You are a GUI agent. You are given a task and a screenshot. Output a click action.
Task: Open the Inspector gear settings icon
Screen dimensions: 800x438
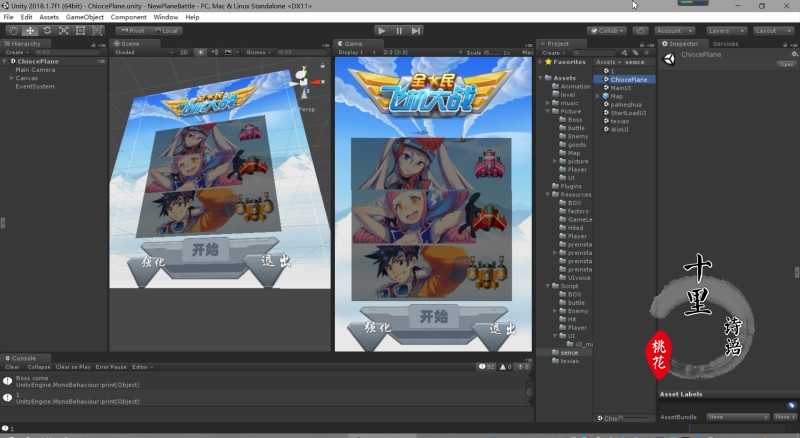794,54
